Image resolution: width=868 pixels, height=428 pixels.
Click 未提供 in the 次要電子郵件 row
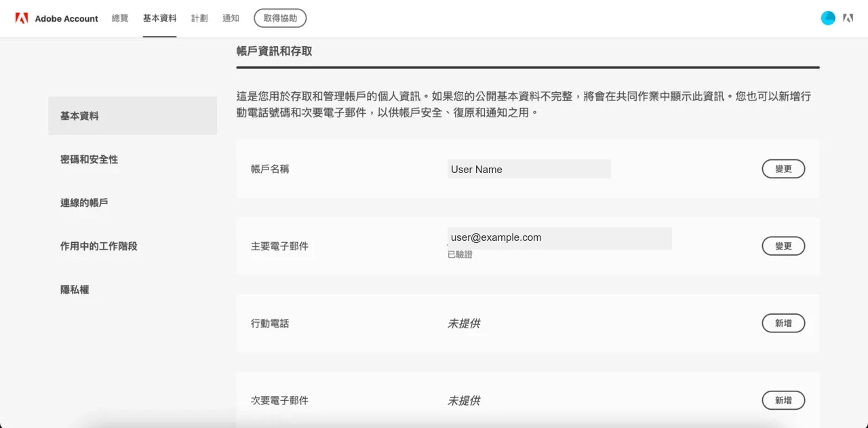coord(464,401)
